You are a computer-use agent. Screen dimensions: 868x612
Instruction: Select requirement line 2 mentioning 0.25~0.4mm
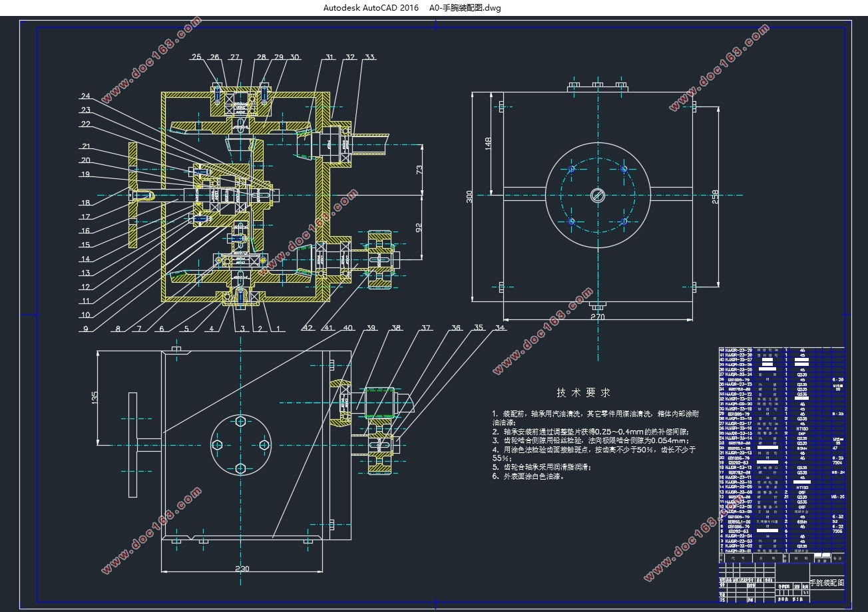(591, 432)
